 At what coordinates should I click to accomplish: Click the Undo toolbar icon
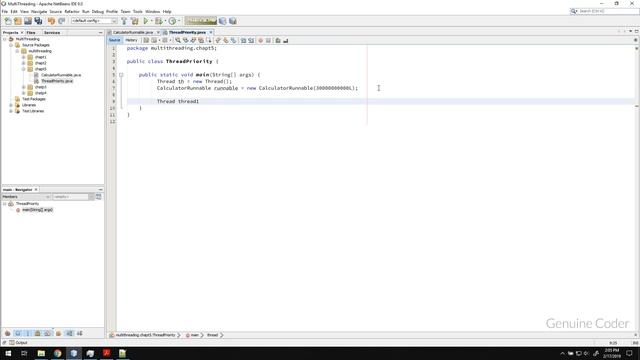click(51, 21)
